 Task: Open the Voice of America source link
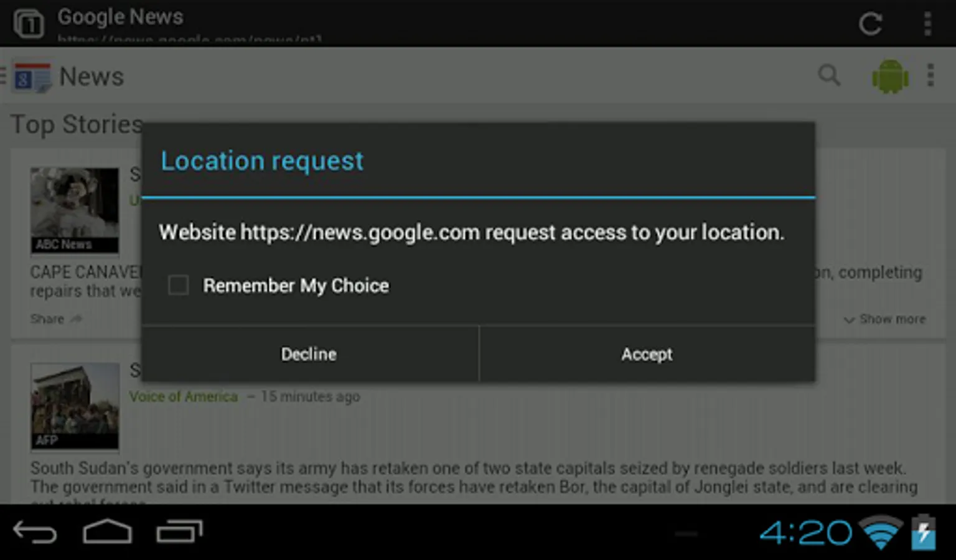click(x=184, y=396)
